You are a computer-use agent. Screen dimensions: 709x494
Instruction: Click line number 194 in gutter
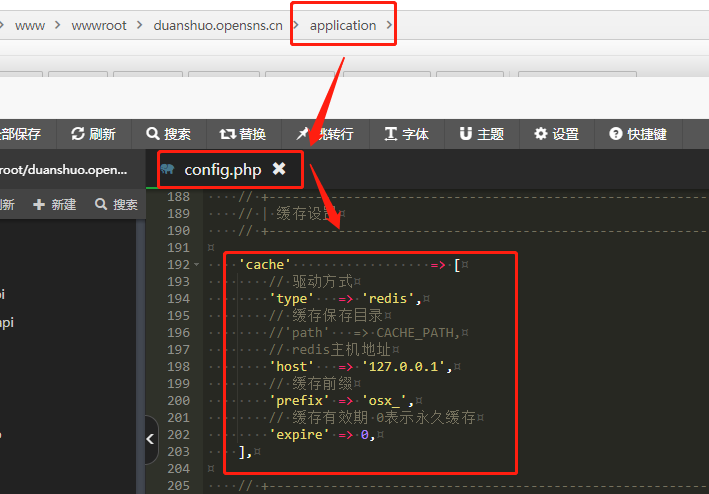(178, 299)
